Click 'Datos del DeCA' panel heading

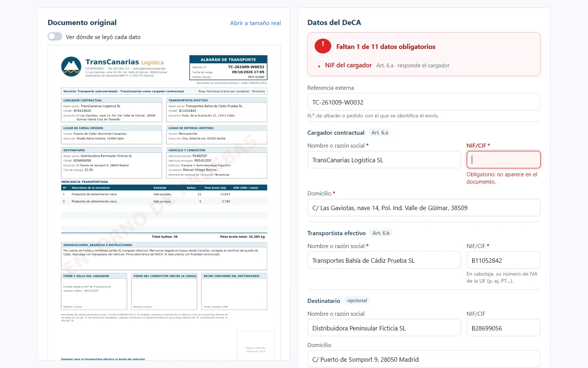tap(334, 22)
